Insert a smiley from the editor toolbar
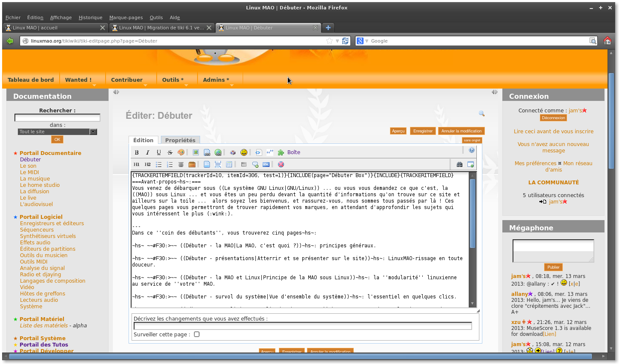 tap(244, 152)
